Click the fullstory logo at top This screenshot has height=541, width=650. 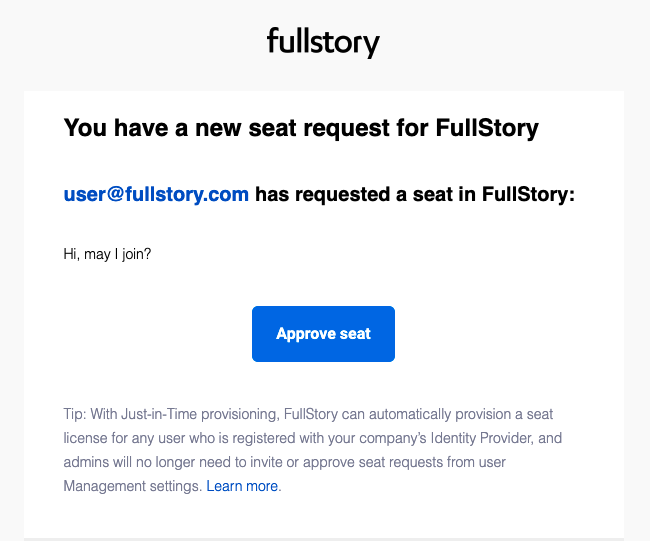pyautogui.click(x=323, y=43)
